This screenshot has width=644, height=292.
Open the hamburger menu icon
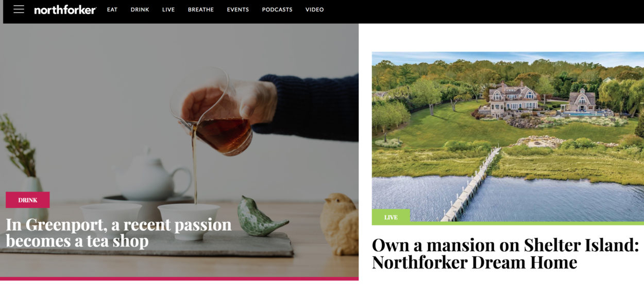pyautogui.click(x=19, y=9)
